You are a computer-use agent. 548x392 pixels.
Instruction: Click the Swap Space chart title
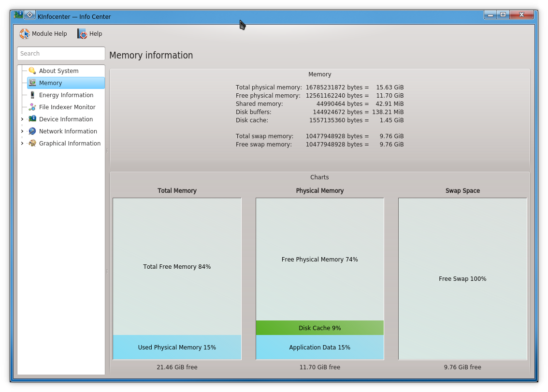pos(462,190)
